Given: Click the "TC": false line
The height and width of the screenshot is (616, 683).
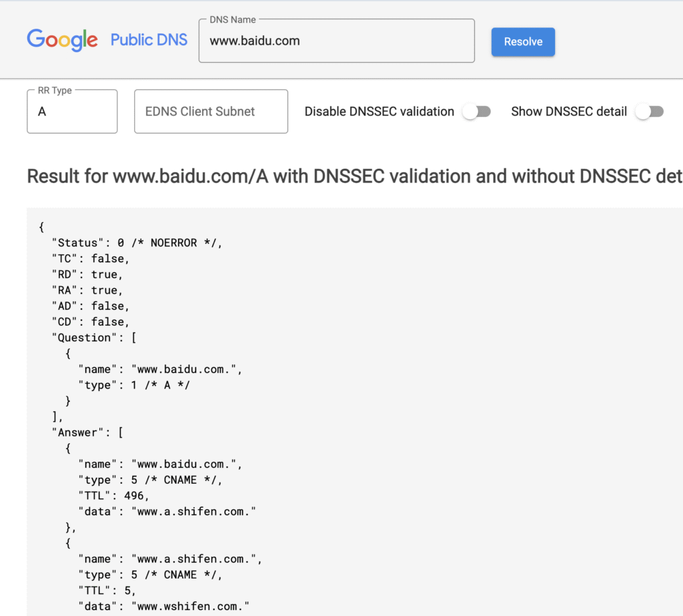Looking at the screenshot, I should (x=90, y=258).
